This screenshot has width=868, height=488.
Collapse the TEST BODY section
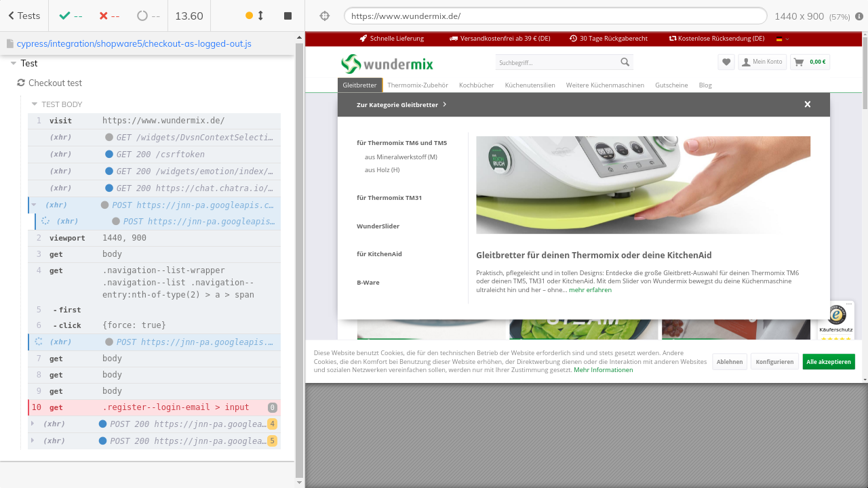pos(35,104)
